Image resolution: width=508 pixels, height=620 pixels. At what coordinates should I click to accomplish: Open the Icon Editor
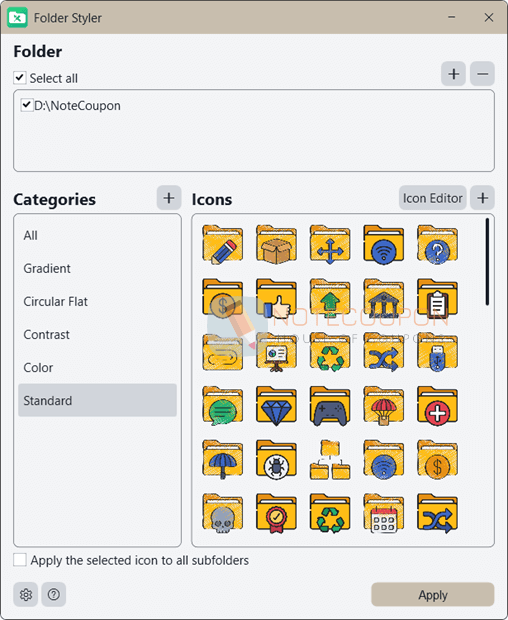433,198
